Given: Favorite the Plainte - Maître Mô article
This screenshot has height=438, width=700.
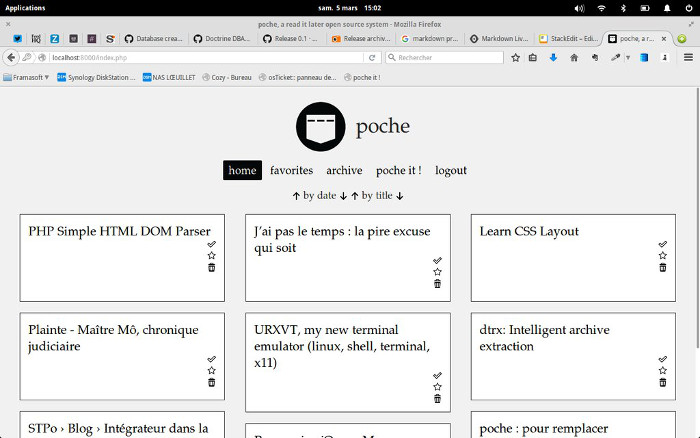Looking at the screenshot, I should (211, 370).
